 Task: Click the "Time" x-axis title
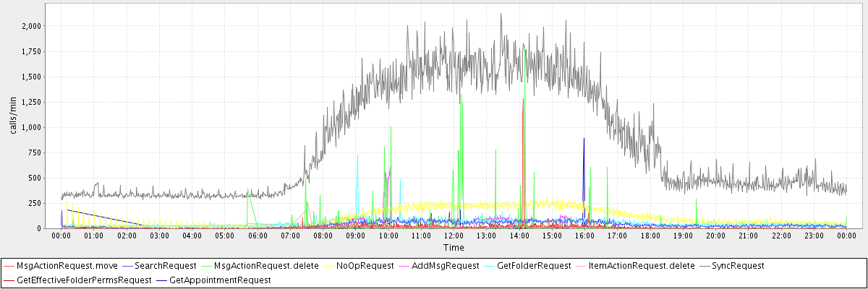[x=454, y=247]
